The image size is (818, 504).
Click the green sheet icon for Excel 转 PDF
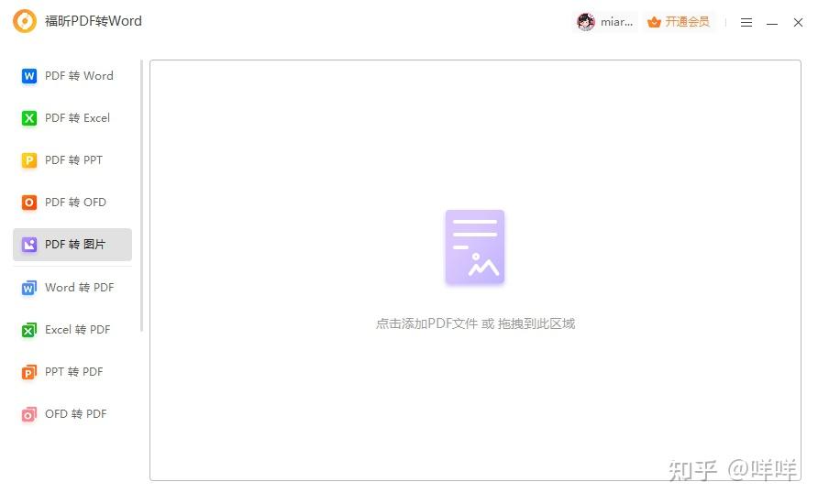pos(29,330)
